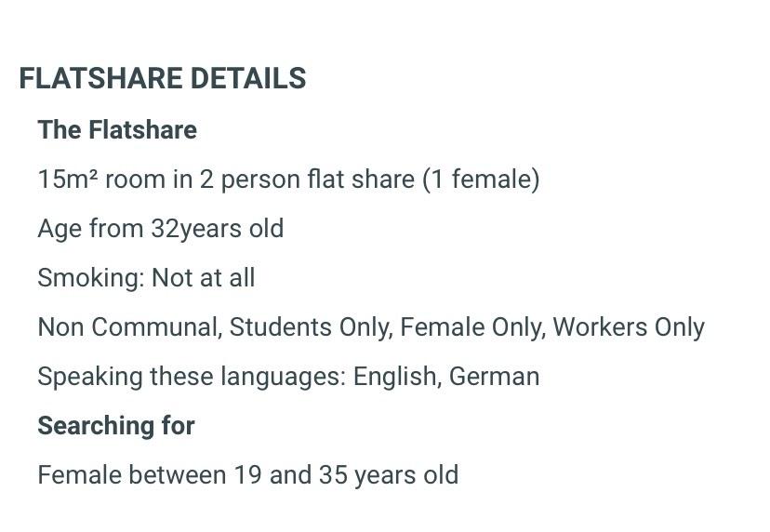Click the "Speaking these languages:" label

192,377
